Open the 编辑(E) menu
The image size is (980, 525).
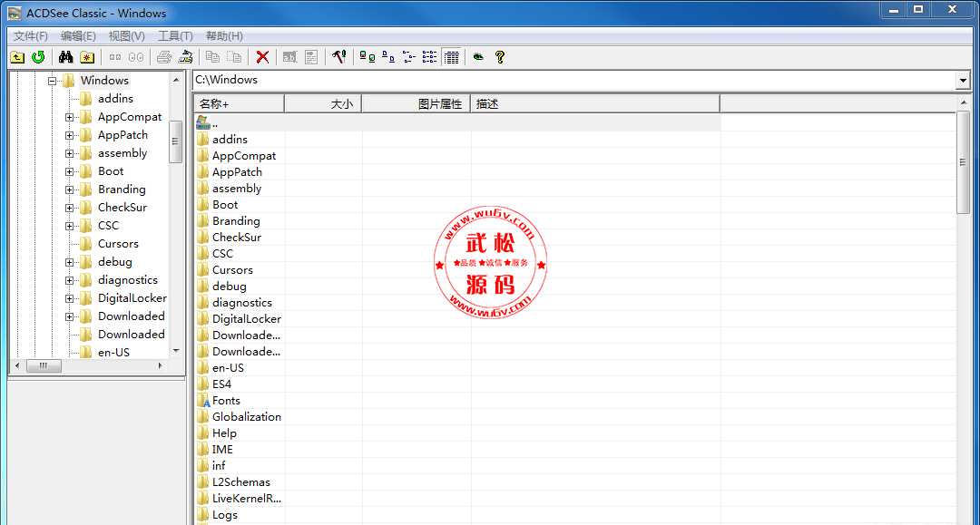[x=78, y=36]
